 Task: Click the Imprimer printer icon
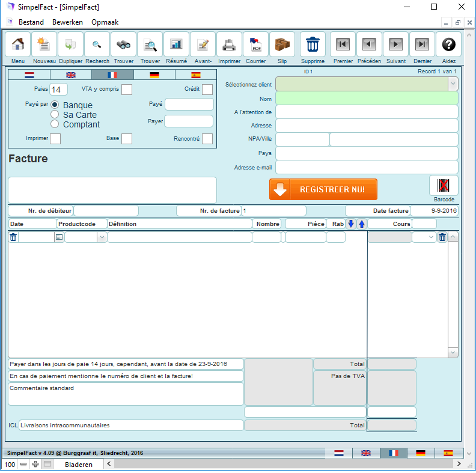pyautogui.click(x=229, y=45)
